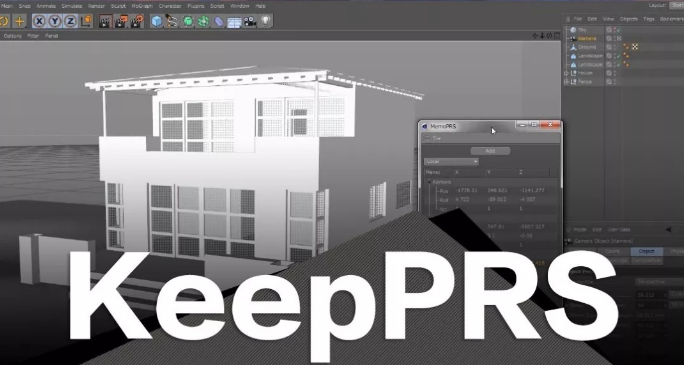Render to Picture Viewer icon
This screenshot has height=365, width=684.
coord(120,21)
